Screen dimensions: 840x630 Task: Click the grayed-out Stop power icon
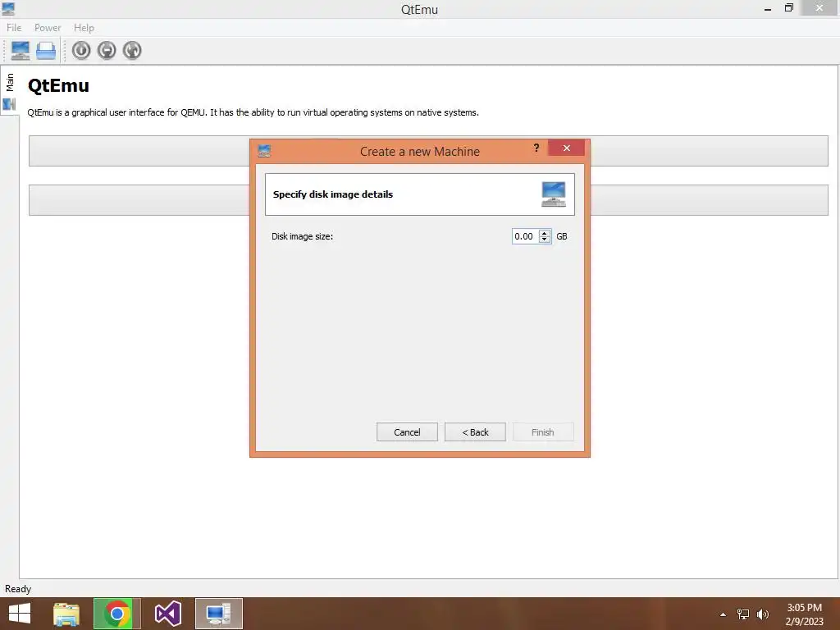pos(107,50)
